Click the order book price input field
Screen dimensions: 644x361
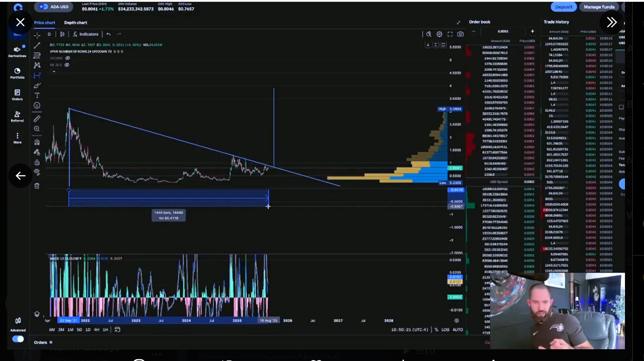[x=503, y=31]
